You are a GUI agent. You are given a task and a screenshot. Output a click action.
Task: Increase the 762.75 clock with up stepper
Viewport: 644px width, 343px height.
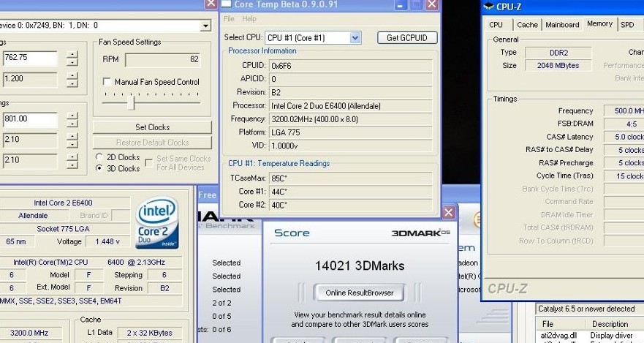(x=72, y=55)
